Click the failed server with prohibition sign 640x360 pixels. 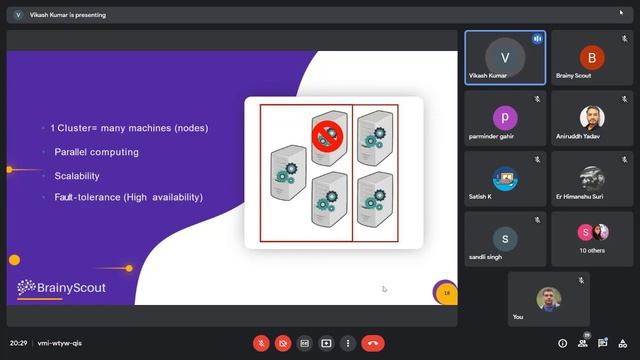(329, 138)
